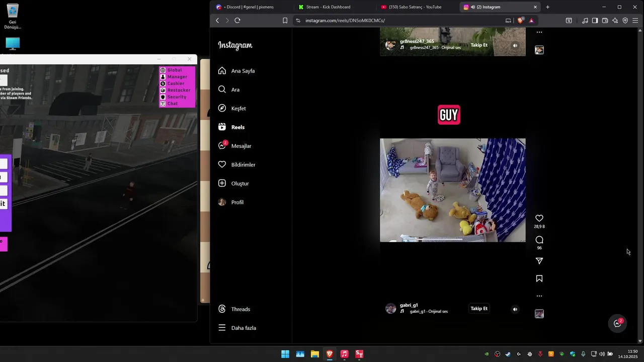
Task: Go to Reels in sidebar
Action: click(231, 127)
